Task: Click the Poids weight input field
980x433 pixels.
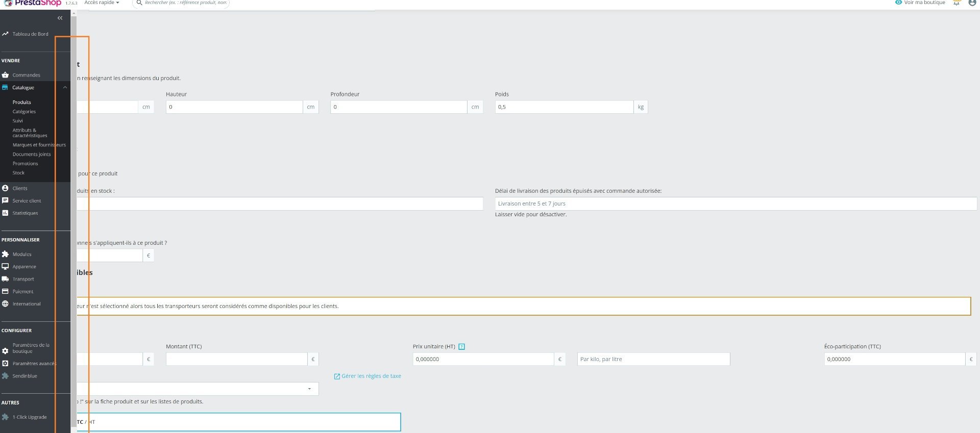Action: (x=564, y=107)
